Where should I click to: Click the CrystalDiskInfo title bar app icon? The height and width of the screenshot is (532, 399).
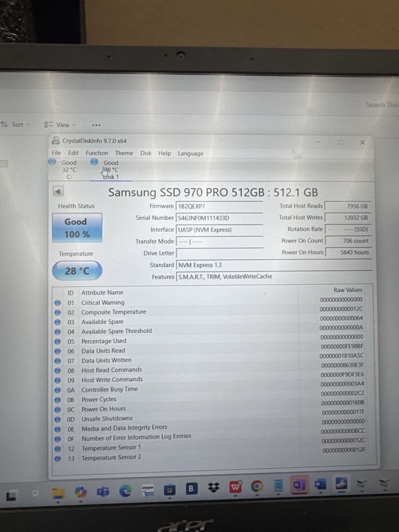56,140
